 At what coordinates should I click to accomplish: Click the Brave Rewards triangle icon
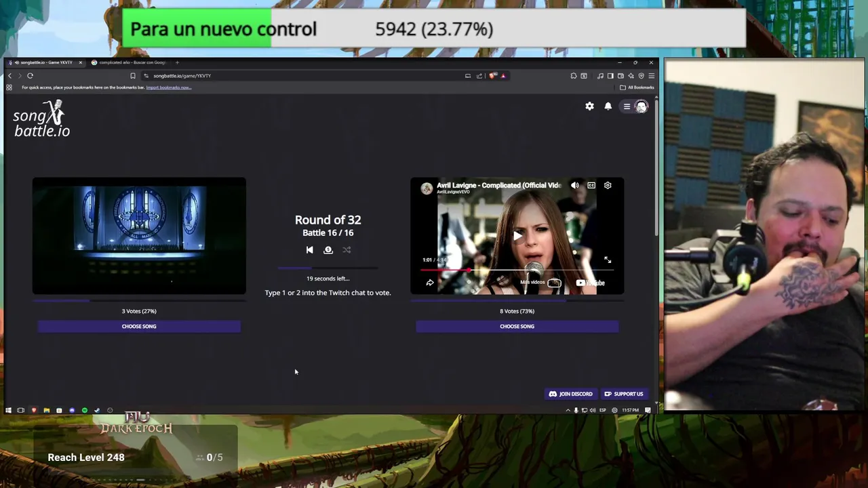point(503,76)
